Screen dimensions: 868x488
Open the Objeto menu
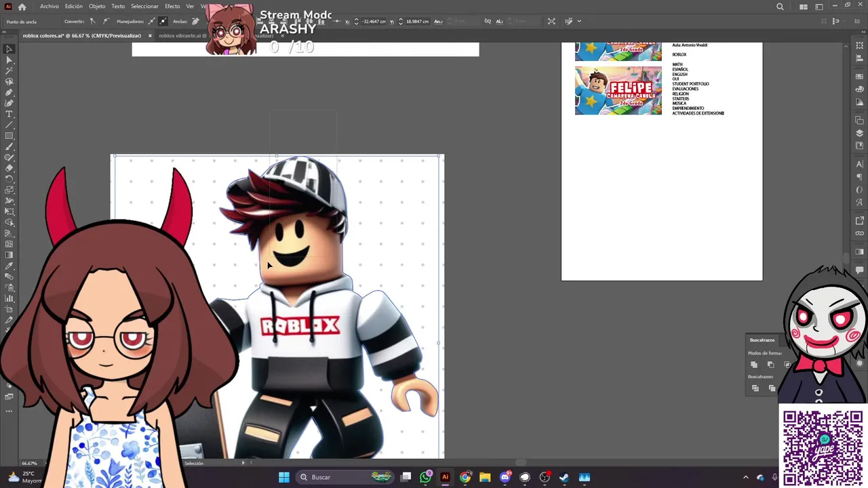coord(97,6)
